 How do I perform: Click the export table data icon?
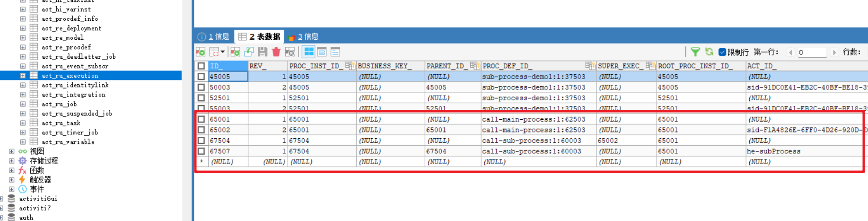coord(201,52)
